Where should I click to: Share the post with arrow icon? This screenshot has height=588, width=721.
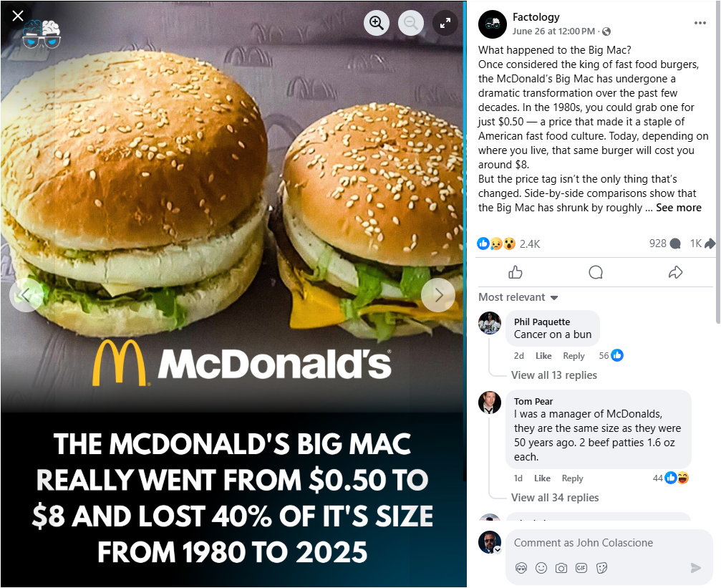tap(675, 272)
